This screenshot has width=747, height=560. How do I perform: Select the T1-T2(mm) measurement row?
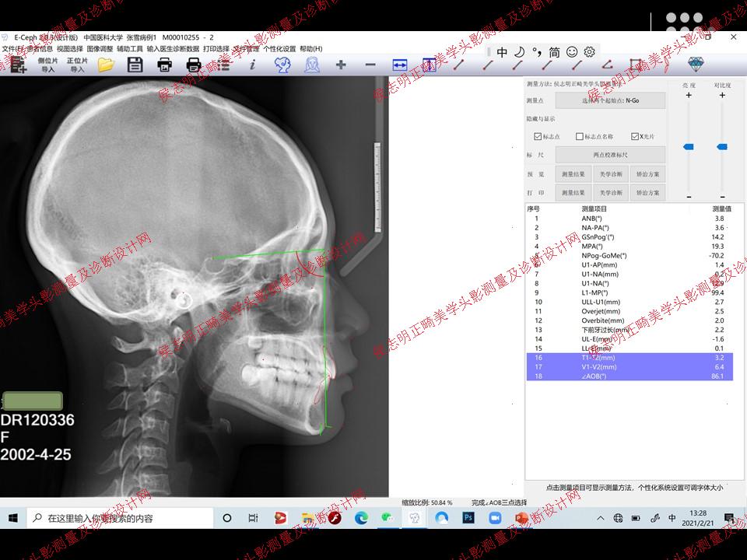pyautogui.click(x=630, y=358)
